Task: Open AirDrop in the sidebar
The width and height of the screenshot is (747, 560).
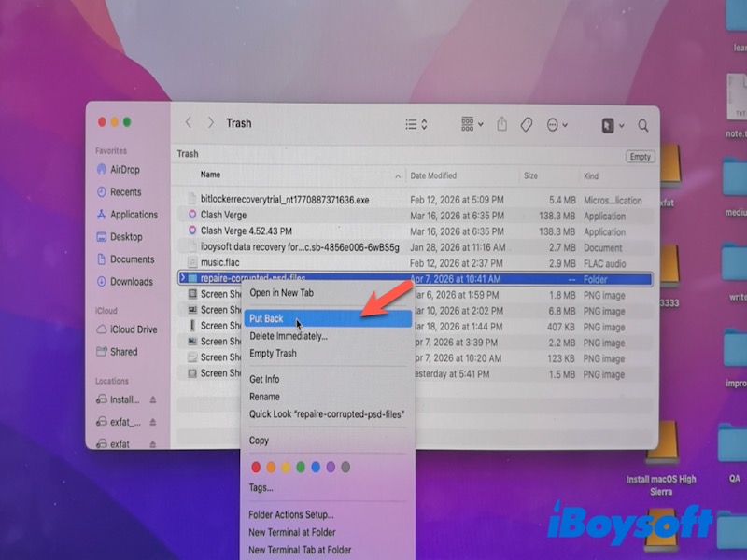Action: pos(125,170)
